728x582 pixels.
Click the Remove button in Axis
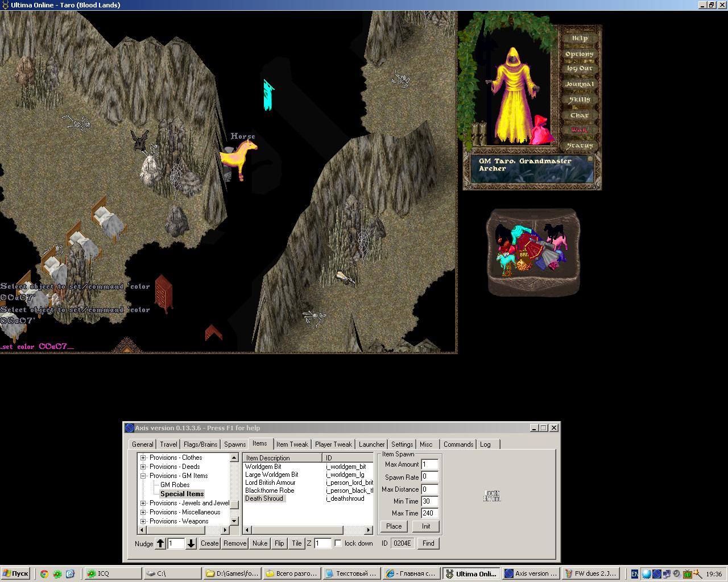pos(235,543)
